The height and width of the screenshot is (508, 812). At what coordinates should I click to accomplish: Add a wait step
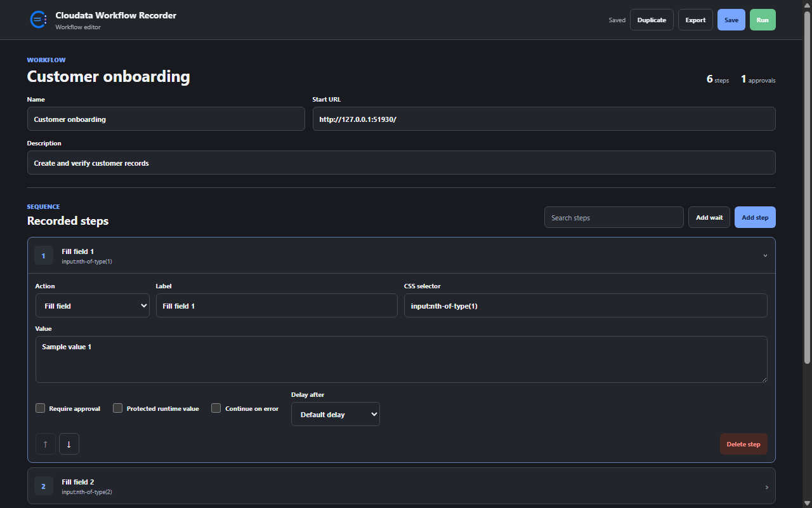709,217
